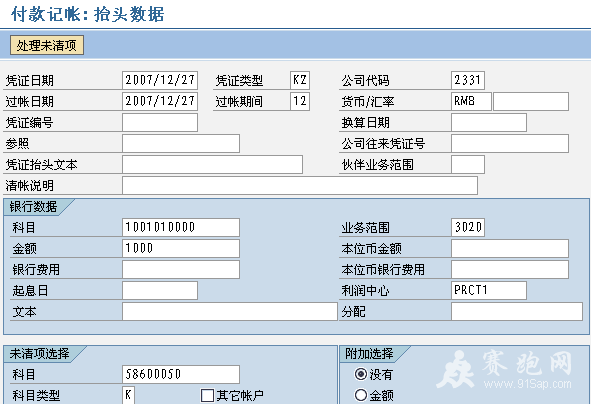Click the 参照 input field

pos(181,143)
